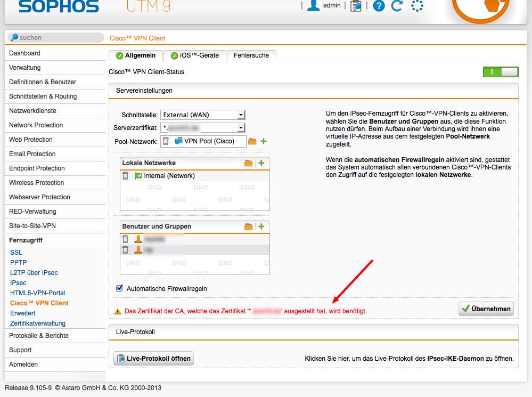Image resolution: width=532 pixels, height=397 pixels.
Task: Switch to the Fehlersuche tab
Action: 251,55
